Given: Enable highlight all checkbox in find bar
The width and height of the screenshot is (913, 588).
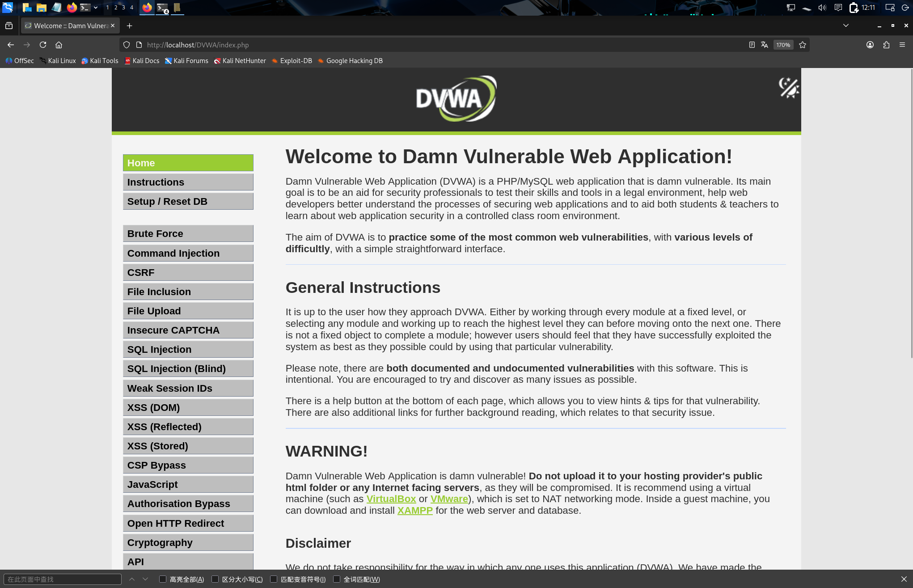Looking at the screenshot, I should click(x=163, y=579).
